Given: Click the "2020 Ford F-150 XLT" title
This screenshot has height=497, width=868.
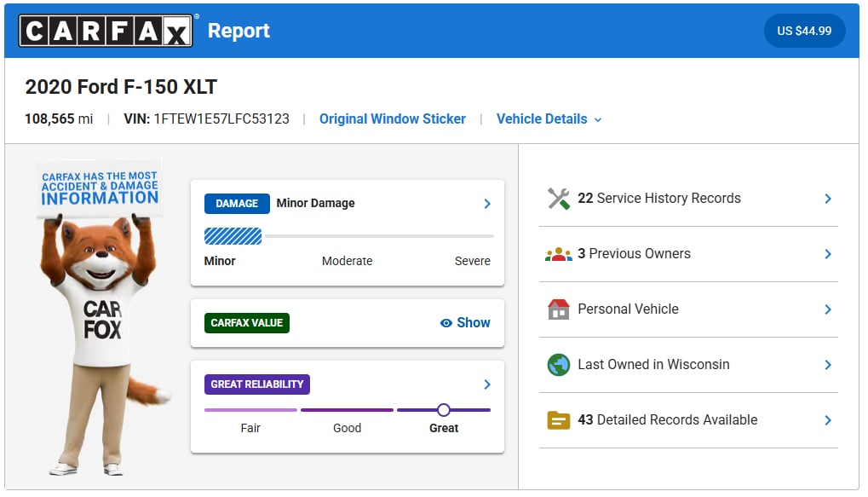Looking at the screenshot, I should click(121, 87).
